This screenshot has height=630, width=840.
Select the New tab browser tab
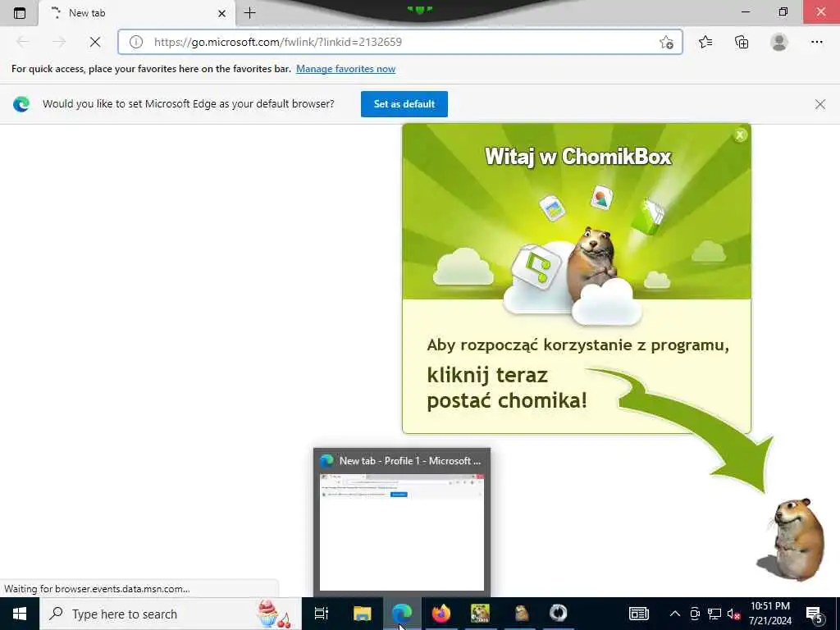[137, 13]
